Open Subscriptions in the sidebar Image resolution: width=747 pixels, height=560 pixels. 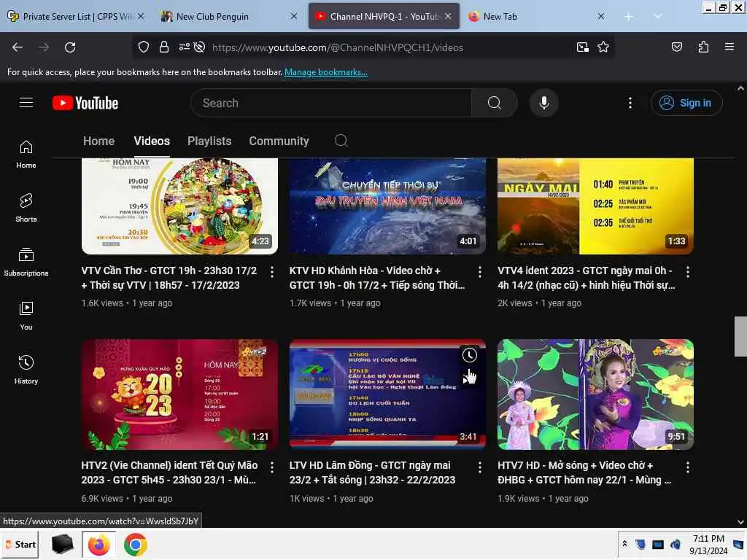tap(26, 262)
